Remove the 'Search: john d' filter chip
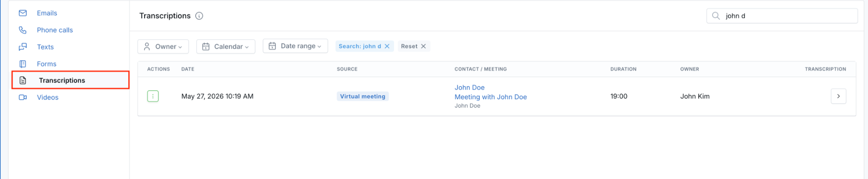868x179 pixels. point(387,46)
